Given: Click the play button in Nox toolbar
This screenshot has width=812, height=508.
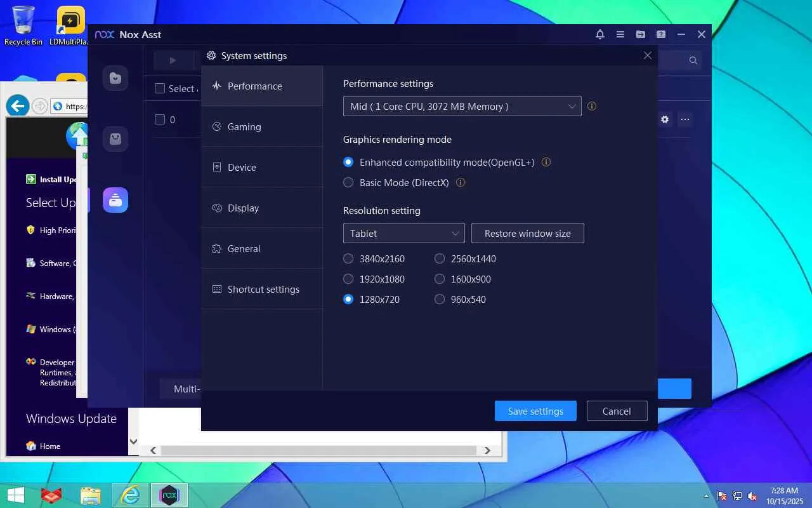Looking at the screenshot, I should click(x=173, y=60).
